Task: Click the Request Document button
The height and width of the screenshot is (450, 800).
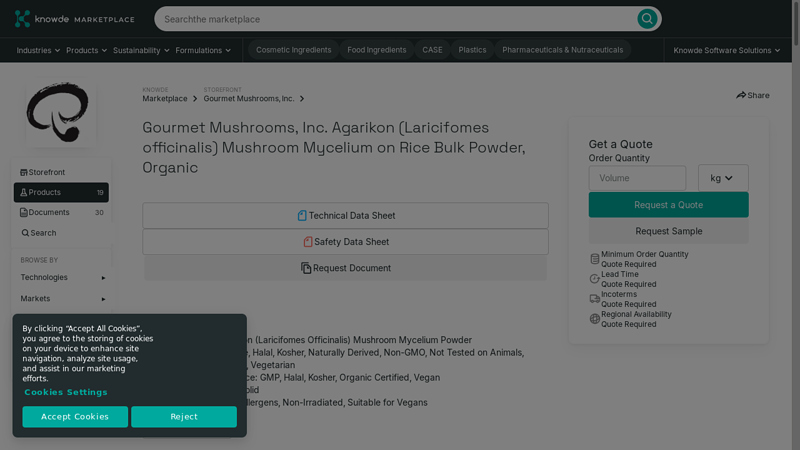Action: (x=345, y=268)
